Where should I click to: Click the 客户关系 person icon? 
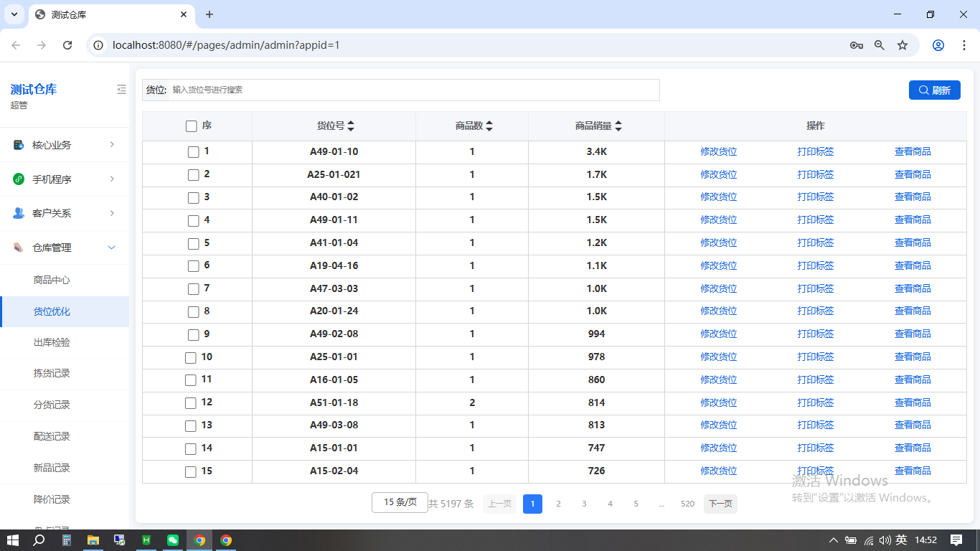coord(19,213)
